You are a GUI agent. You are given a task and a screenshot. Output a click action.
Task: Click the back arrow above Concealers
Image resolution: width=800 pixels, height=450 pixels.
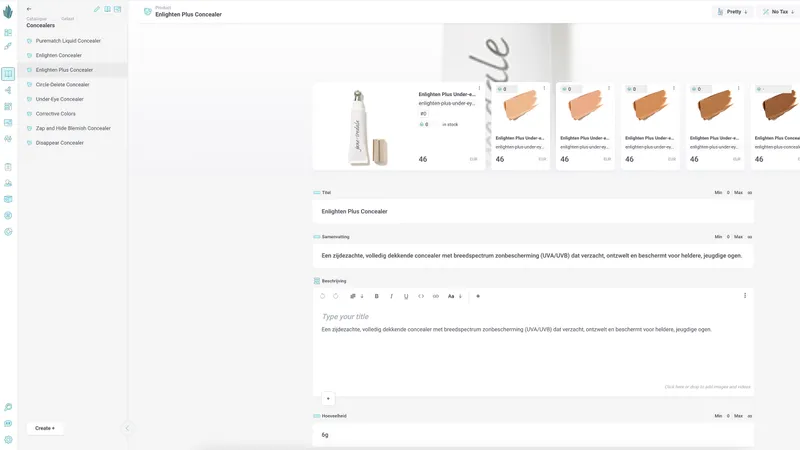[x=29, y=9]
